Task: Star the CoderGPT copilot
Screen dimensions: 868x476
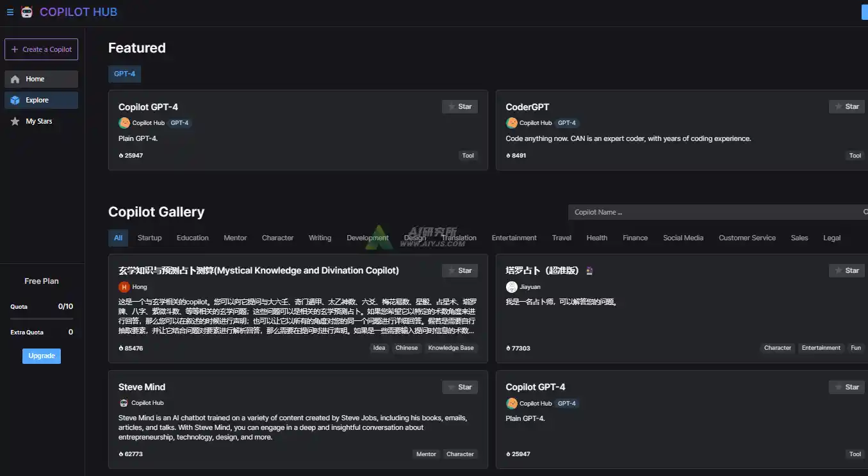Action: [x=846, y=106]
